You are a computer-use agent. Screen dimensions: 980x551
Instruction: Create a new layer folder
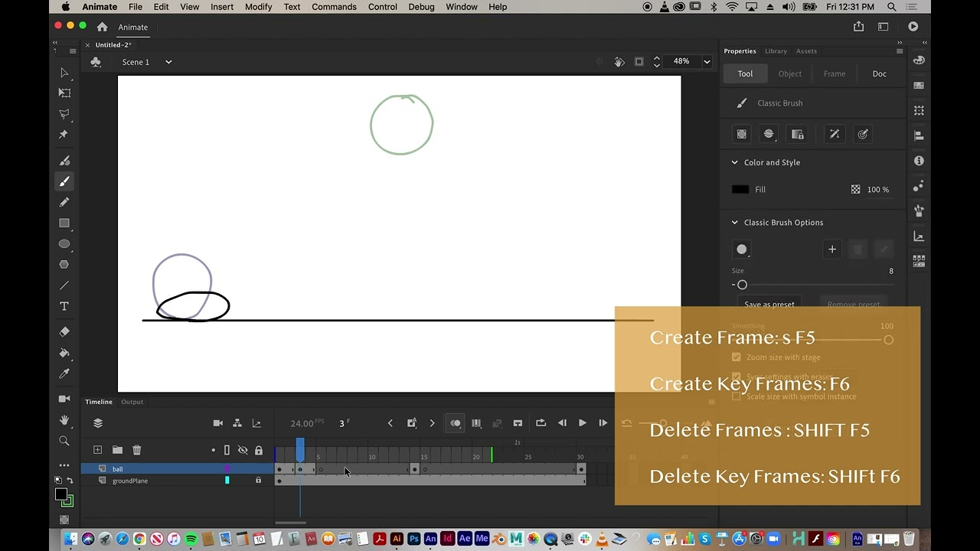(x=117, y=450)
